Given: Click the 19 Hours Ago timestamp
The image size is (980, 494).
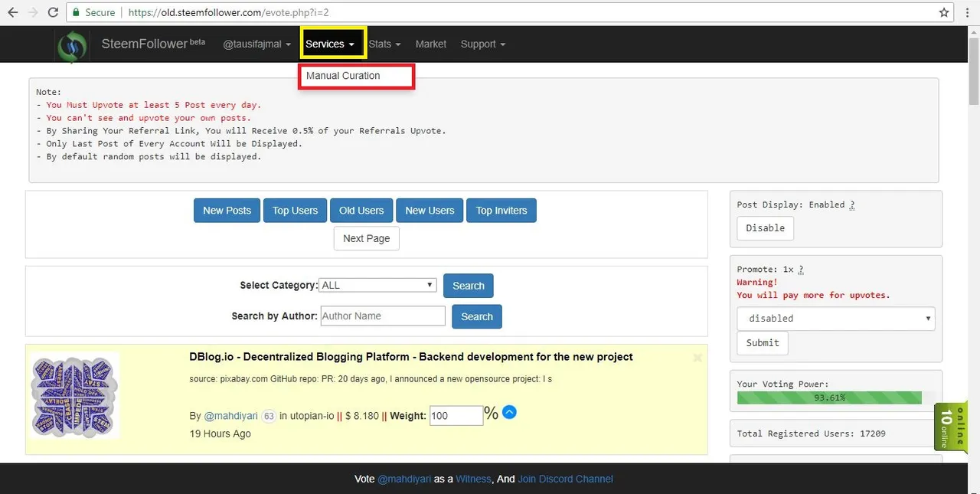Looking at the screenshot, I should [220, 433].
